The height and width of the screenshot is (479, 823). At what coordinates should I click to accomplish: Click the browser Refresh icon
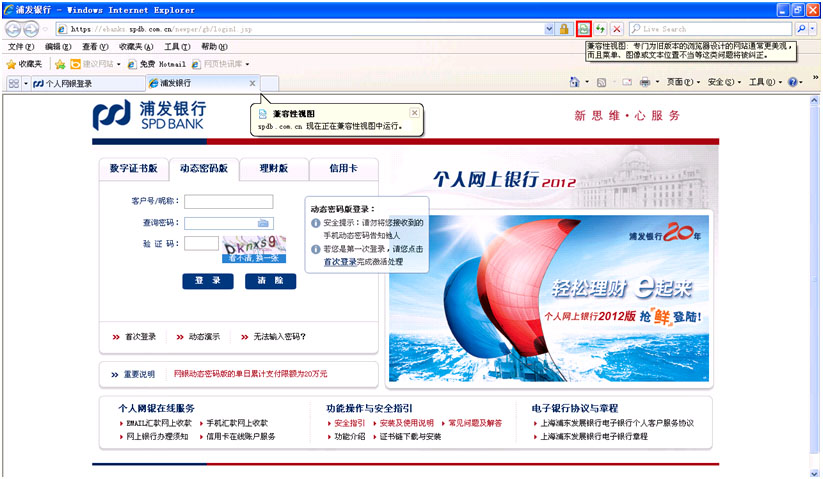pyautogui.click(x=600, y=30)
